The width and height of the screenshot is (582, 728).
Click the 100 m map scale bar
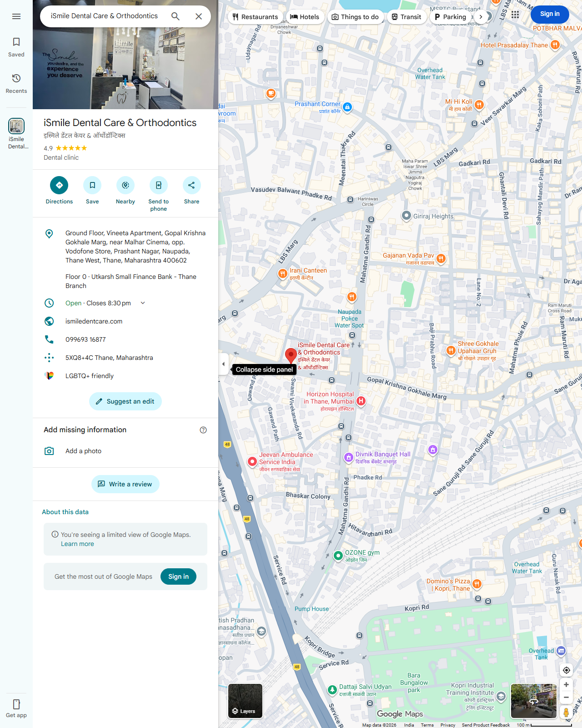pos(544,725)
